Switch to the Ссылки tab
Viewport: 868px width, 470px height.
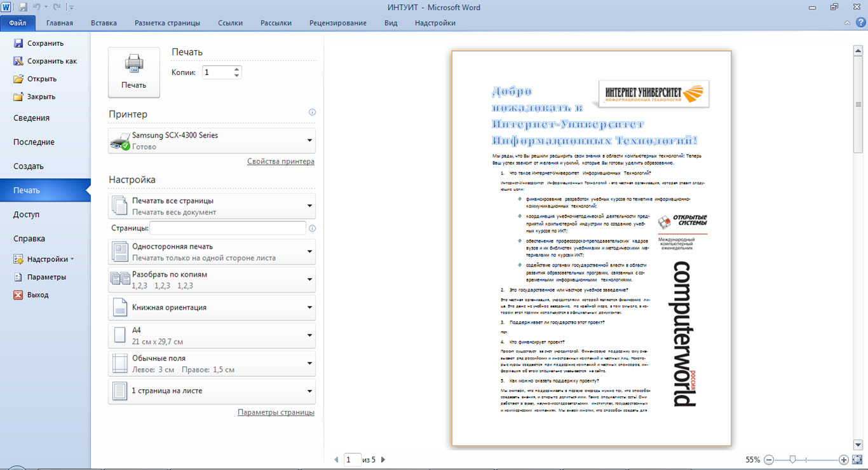(230, 23)
